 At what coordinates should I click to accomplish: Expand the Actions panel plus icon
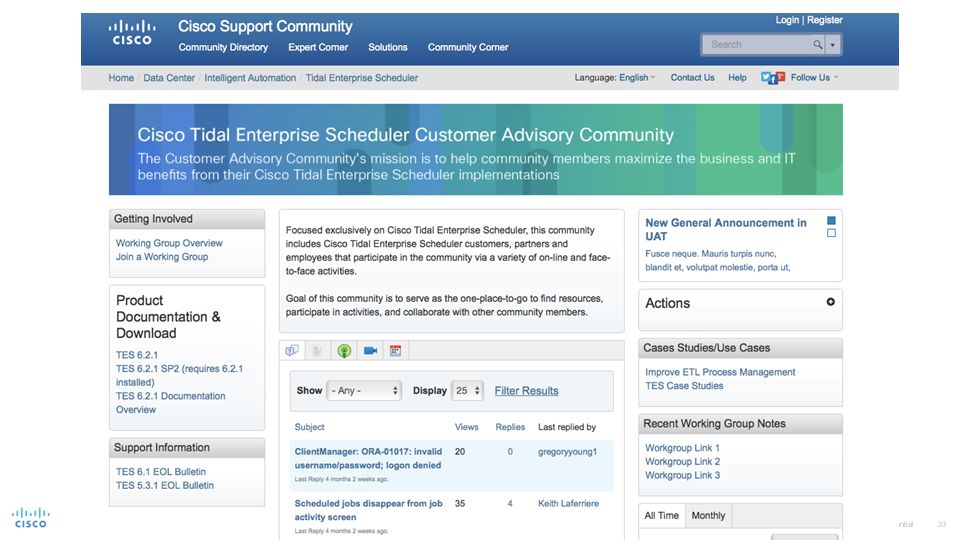pos(830,302)
